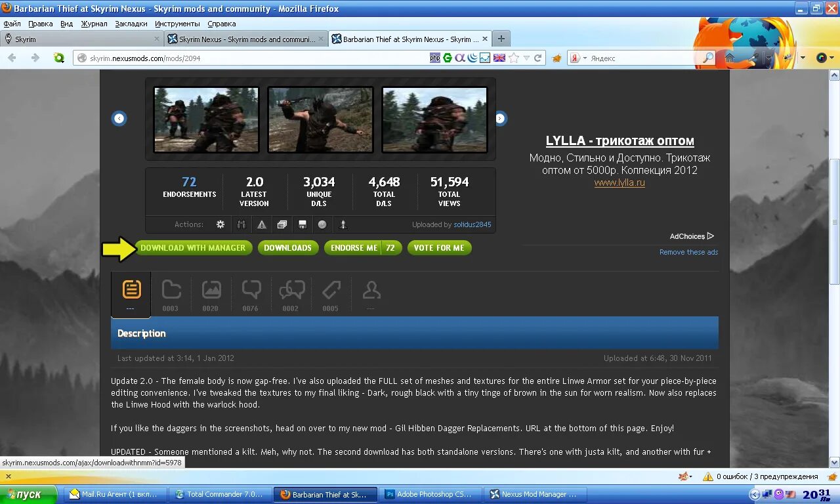
Task: Bookmark this page with the star icon
Action: pyautogui.click(x=514, y=58)
